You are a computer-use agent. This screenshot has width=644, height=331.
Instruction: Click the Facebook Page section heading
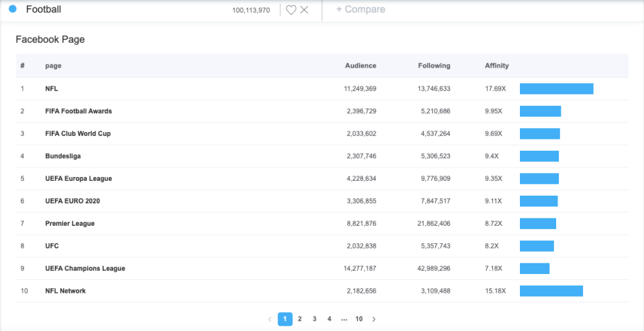pyautogui.click(x=50, y=40)
